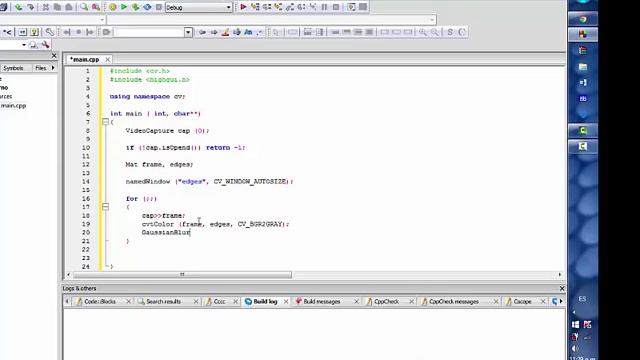Click the green Run arrow icon
Image resolution: width=640 pixels, height=360 pixels.
coord(124,7)
